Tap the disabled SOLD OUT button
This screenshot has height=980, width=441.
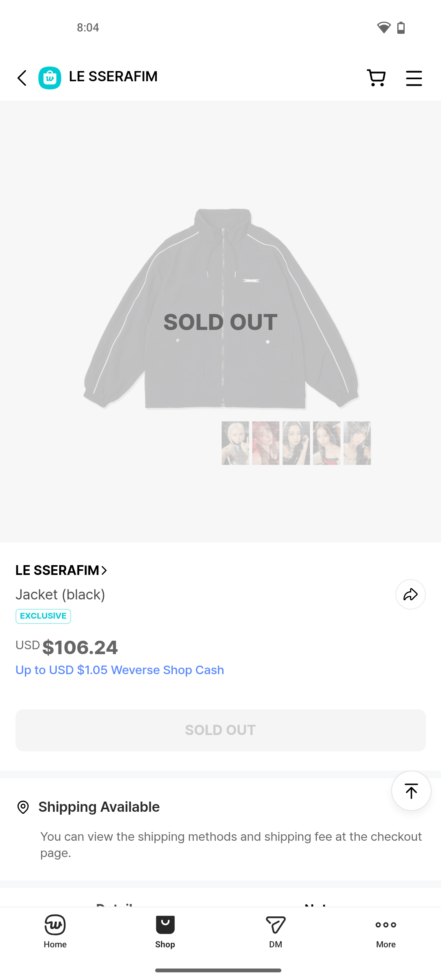pos(220,730)
